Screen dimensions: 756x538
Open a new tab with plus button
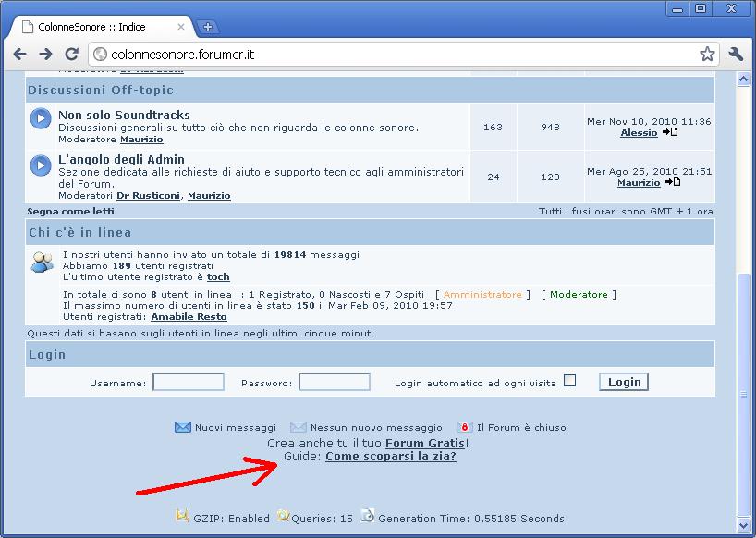coord(208,27)
